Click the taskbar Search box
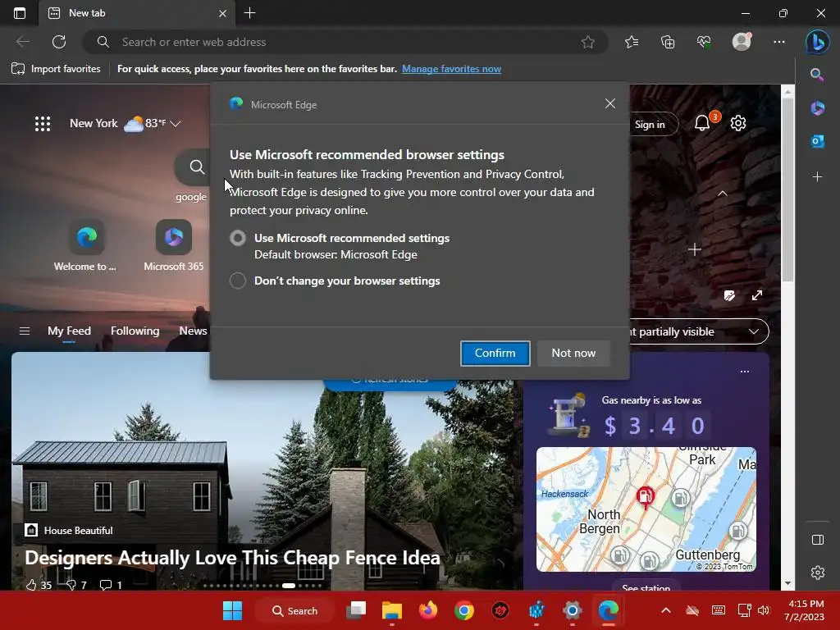Image resolution: width=840 pixels, height=630 pixels. coord(295,610)
